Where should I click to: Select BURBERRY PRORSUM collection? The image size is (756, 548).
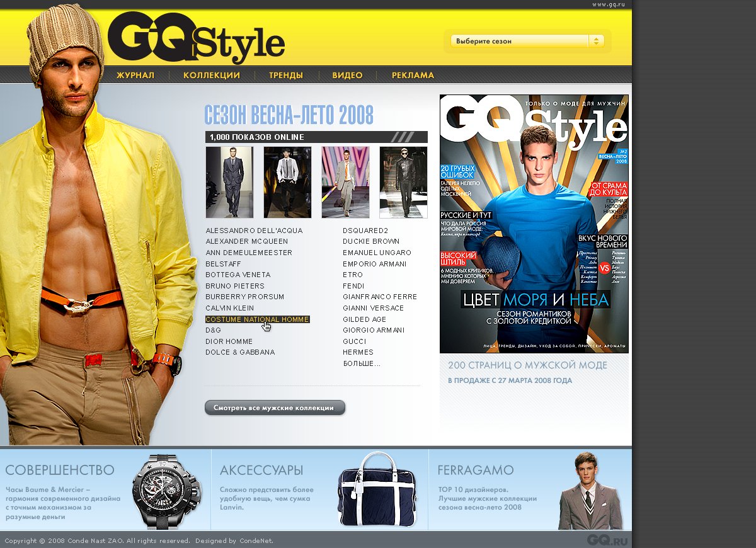[x=245, y=297]
